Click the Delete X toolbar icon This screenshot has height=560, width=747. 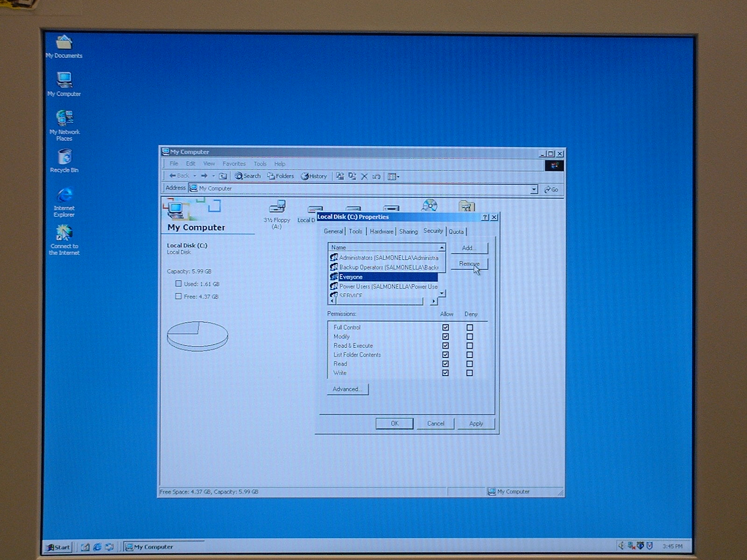pos(364,176)
